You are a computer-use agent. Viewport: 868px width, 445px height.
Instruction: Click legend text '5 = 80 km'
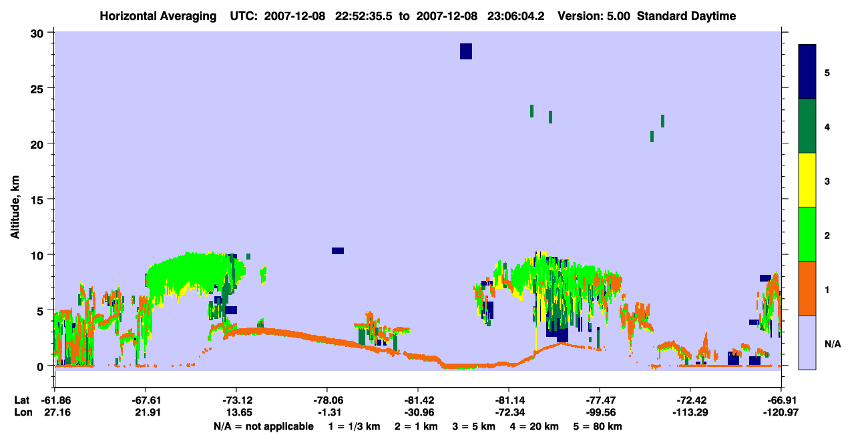point(598,426)
